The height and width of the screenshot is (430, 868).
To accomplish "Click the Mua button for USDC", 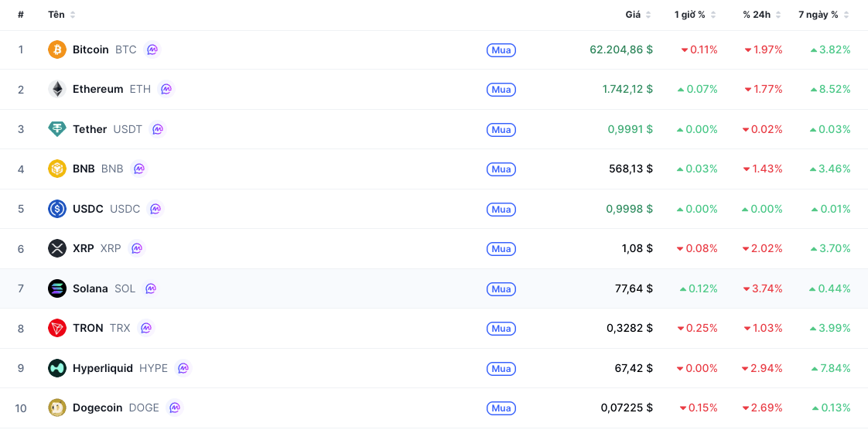I will 501,209.
